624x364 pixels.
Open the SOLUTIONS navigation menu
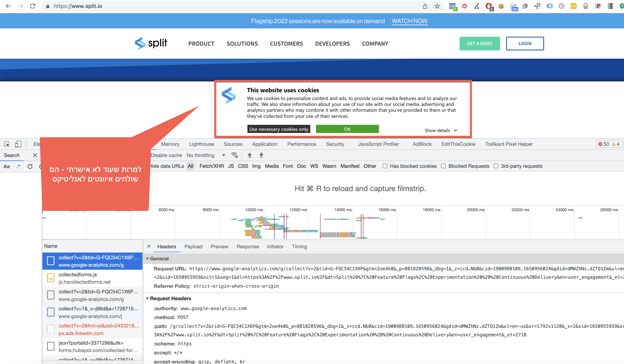tap(242, 44)
